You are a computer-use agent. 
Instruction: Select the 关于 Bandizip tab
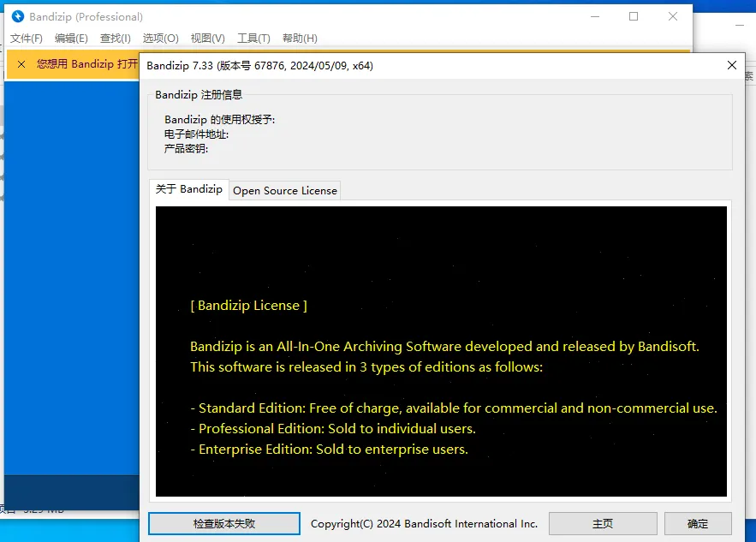(189, 189)
